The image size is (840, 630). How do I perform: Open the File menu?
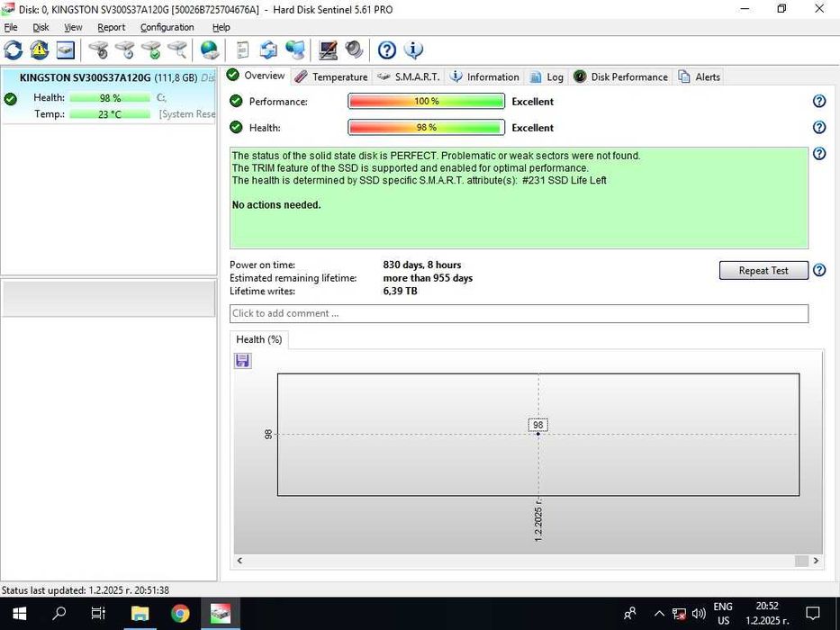[11, 27]
